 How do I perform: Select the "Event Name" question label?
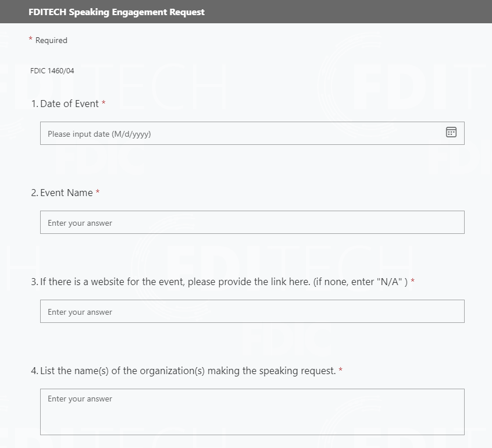coord(66,193)
